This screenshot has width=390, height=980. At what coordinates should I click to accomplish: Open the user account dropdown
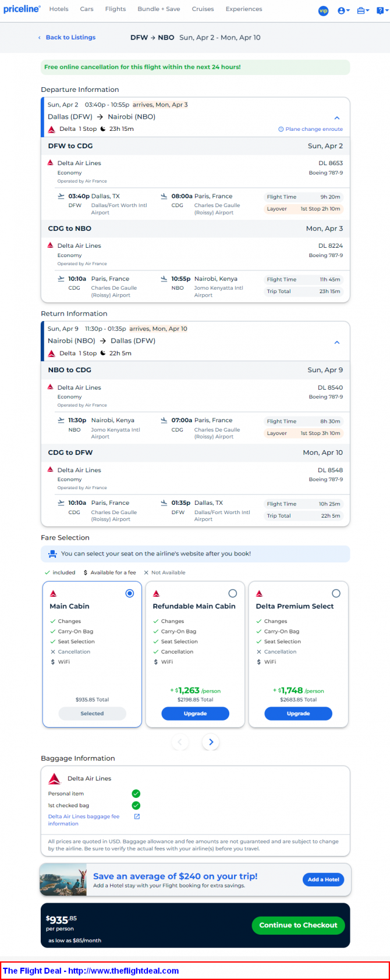tap(343, 10)
